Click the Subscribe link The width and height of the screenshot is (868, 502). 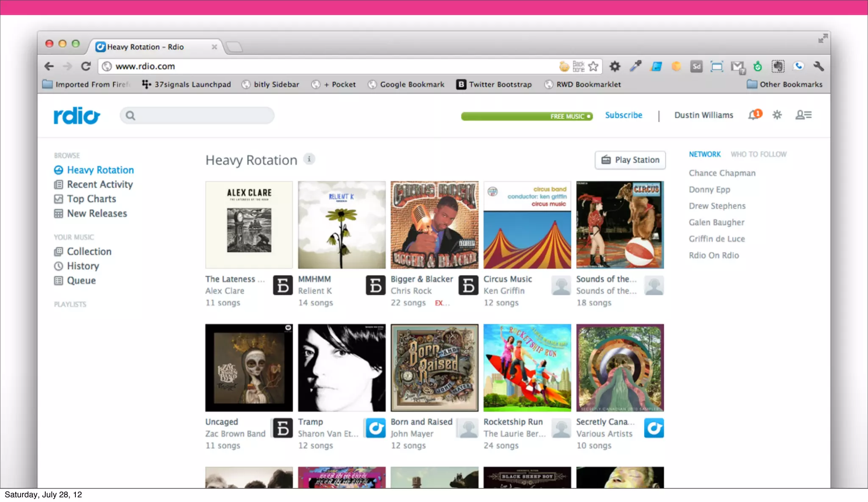click(623, 115)
